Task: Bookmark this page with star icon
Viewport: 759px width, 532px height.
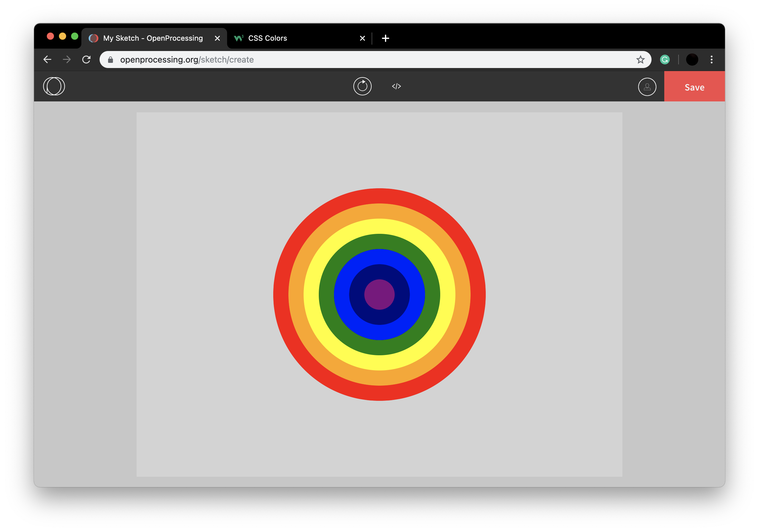Action: [640, 60]
